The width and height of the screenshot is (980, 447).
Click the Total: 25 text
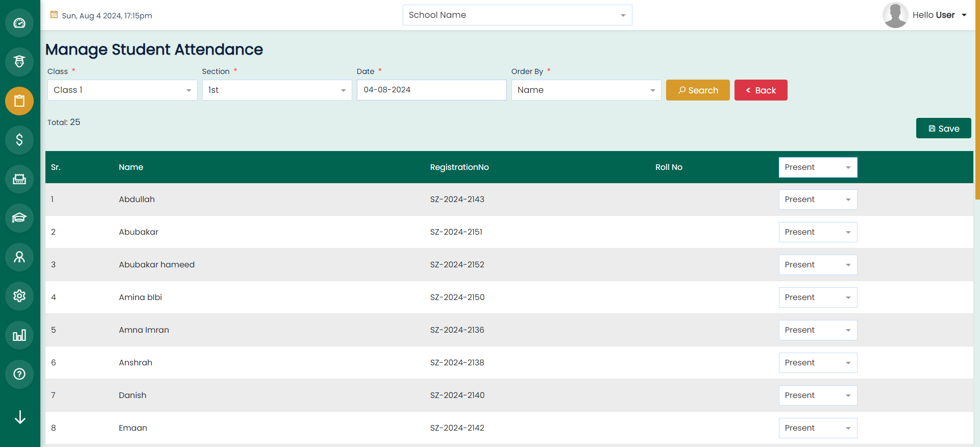(x=64, y=122)
